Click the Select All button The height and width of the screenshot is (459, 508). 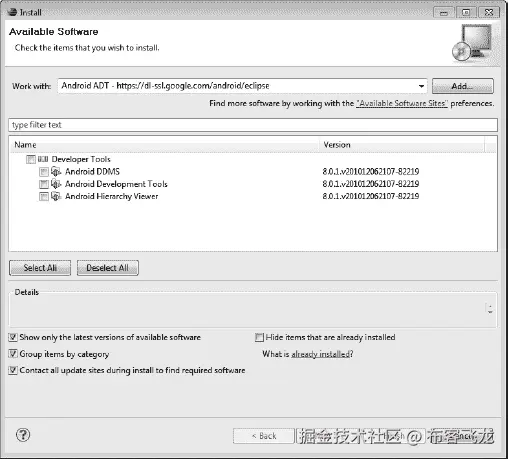pos(40,268)
